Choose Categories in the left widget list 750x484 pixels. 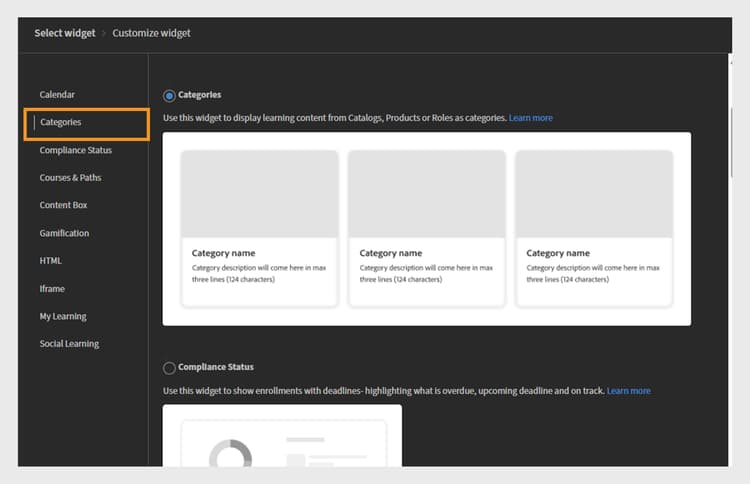[87, 124]
